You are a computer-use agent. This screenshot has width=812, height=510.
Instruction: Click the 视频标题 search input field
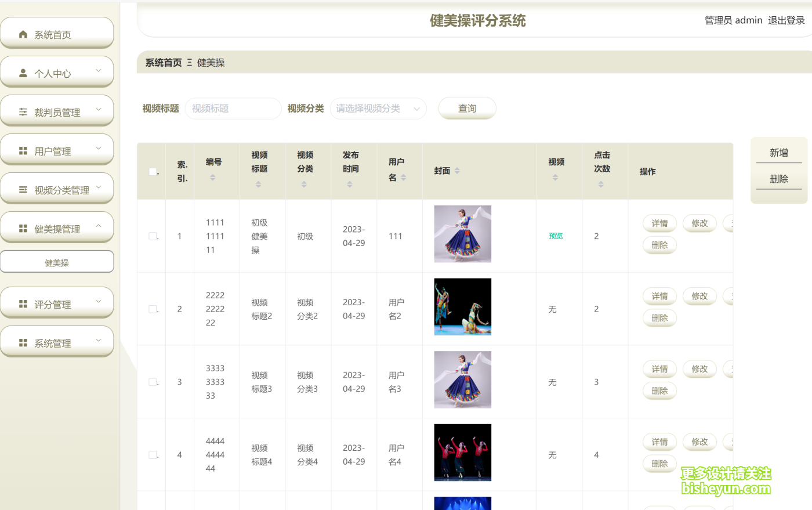[233, 108]
